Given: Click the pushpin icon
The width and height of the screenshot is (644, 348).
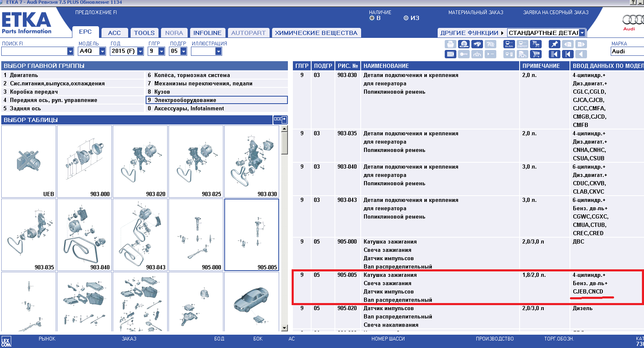Looking at the screenshot, I should tap(555, 44).
